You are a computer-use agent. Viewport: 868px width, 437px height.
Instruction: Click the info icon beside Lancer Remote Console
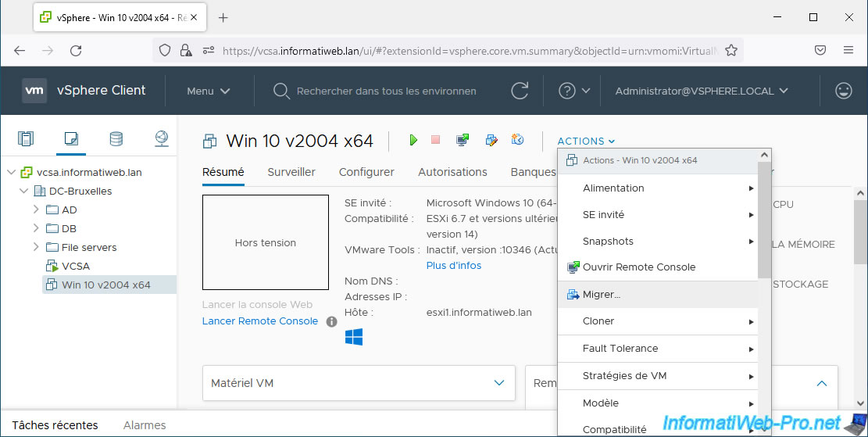pos(331,321)
